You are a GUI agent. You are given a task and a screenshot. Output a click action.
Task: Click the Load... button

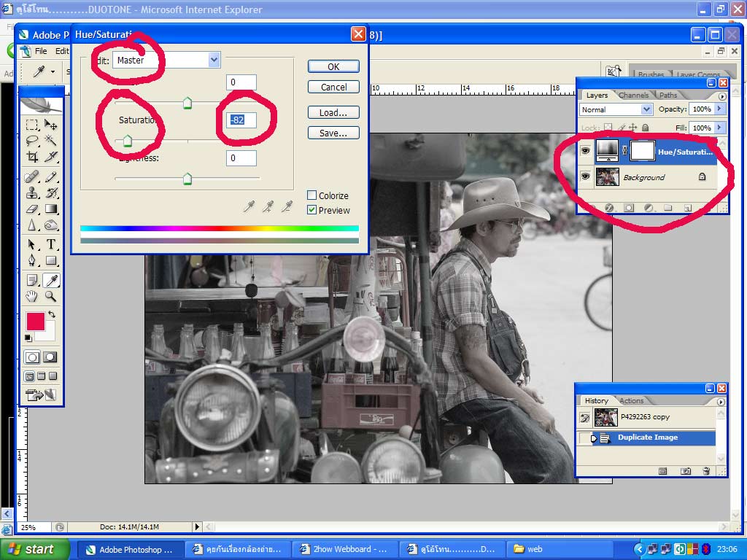(x=333, y=113)
